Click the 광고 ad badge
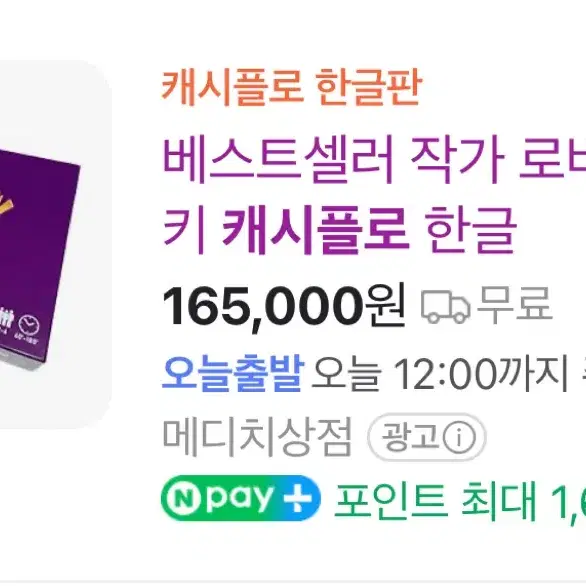This screenshot has width=586, height=586. click(426, 437)
